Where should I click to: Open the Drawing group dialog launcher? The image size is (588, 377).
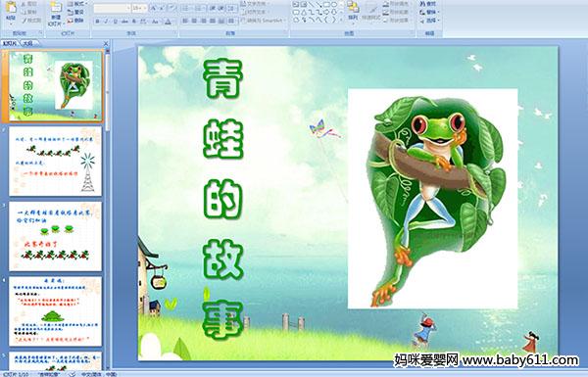(413, 33)
